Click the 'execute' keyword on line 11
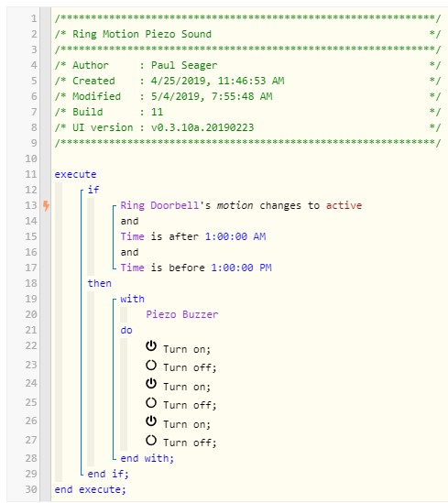The height and width of the screenshot is (503, 448). click(75, 174)
